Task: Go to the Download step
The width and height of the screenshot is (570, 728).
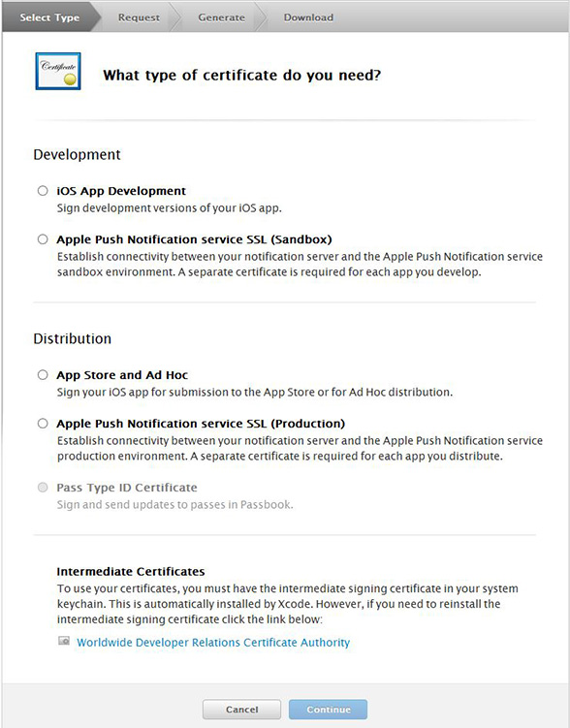Action: (x=308, y=17)
